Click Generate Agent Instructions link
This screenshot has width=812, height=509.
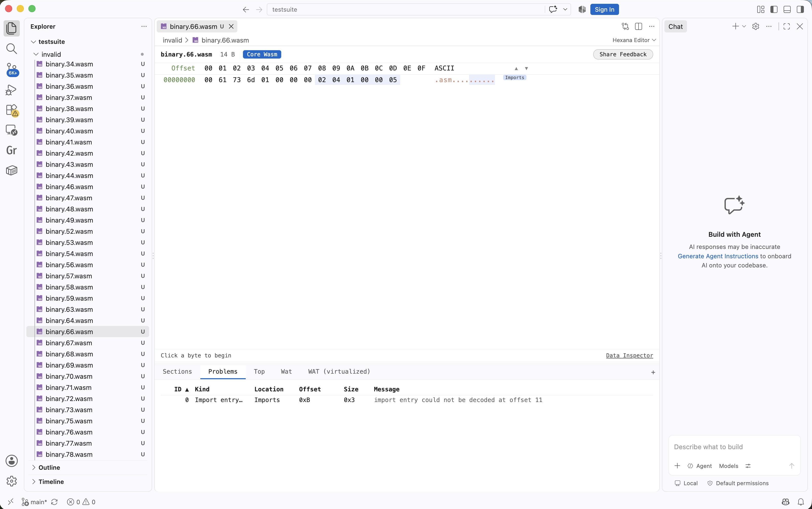(x=718, y=256)
